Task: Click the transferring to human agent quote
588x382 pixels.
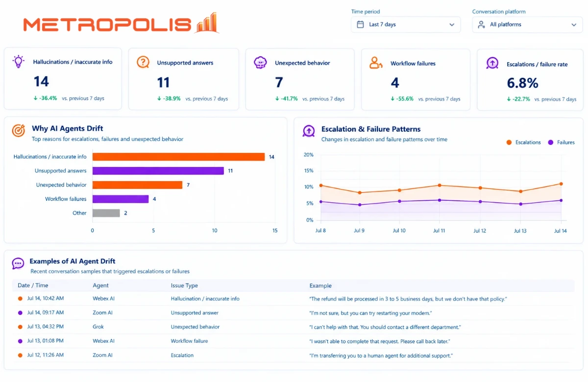Action: (x=381, y=355)
